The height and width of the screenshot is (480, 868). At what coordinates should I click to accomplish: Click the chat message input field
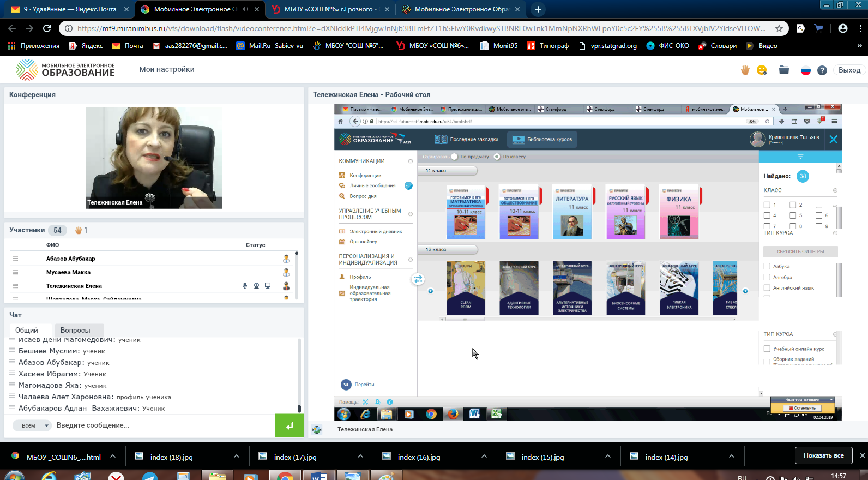164,425
